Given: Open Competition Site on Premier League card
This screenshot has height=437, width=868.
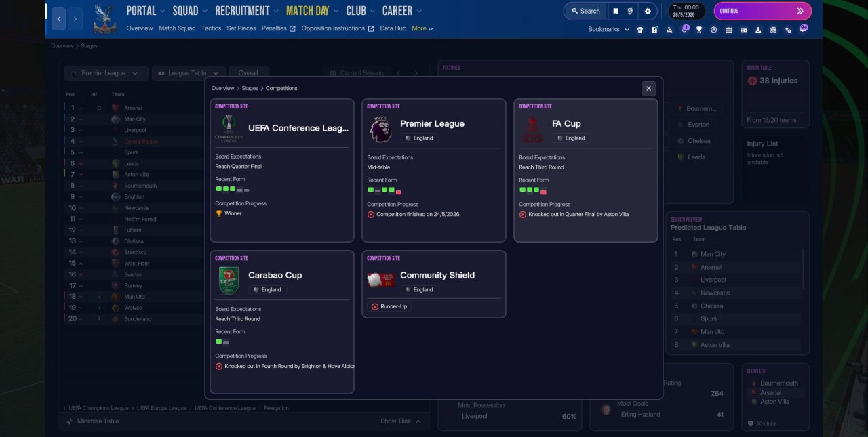Looking at the screenshot, I should pos(383,106).
